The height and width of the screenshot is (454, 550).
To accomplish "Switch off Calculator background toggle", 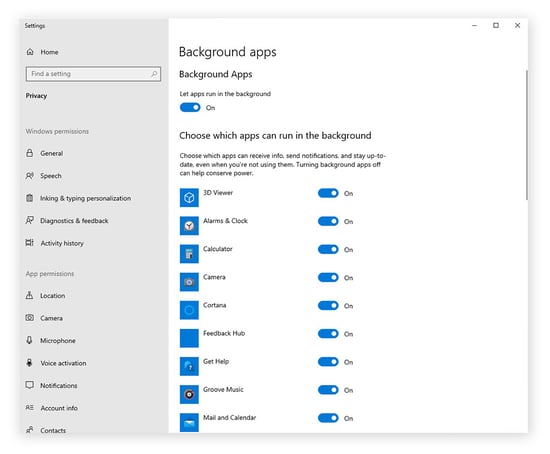I will (x=328, y=249).
